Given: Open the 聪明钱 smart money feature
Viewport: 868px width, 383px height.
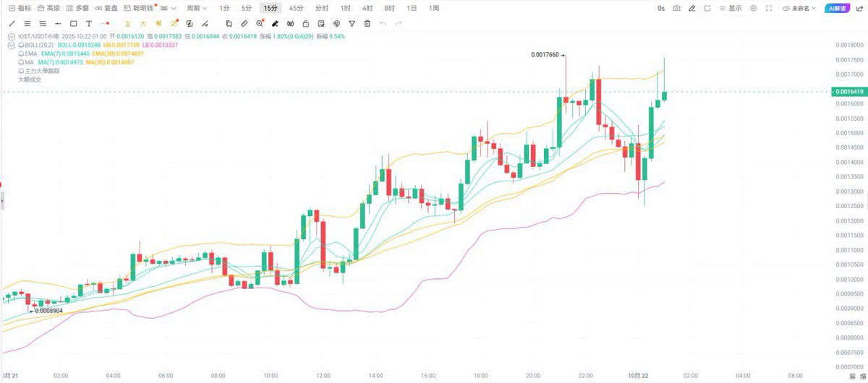Looking at the screenshot, I should pyautogui.click(x=140, y=8).
